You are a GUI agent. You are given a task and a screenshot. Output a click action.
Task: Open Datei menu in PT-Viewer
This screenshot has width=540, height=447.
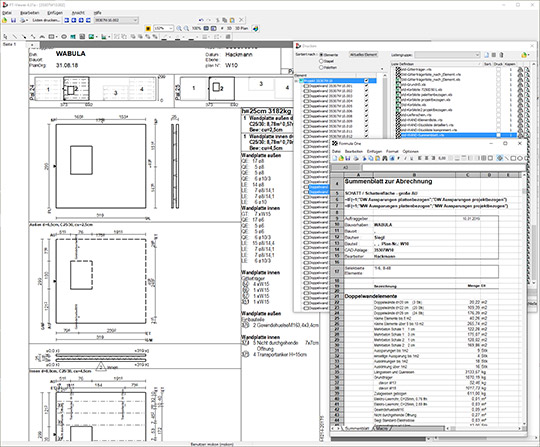[x=7, y=13]
